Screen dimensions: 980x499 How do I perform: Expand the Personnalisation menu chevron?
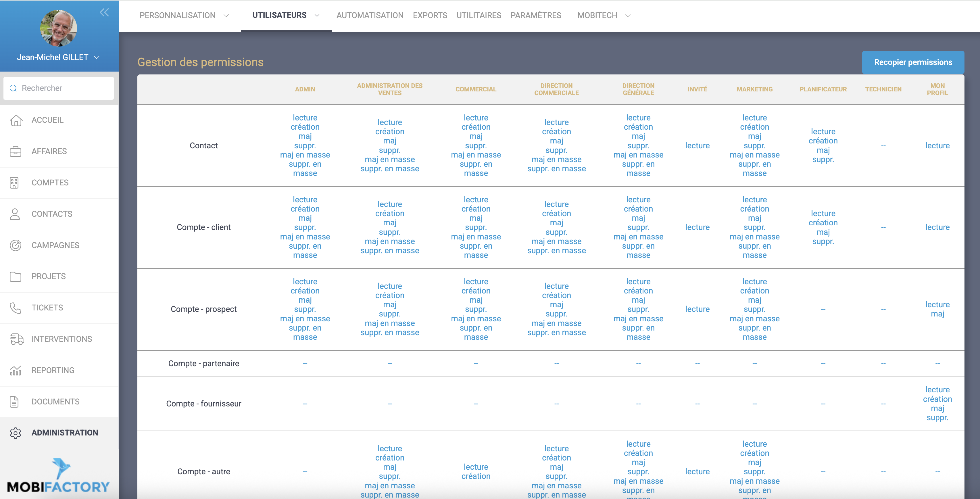226,16
